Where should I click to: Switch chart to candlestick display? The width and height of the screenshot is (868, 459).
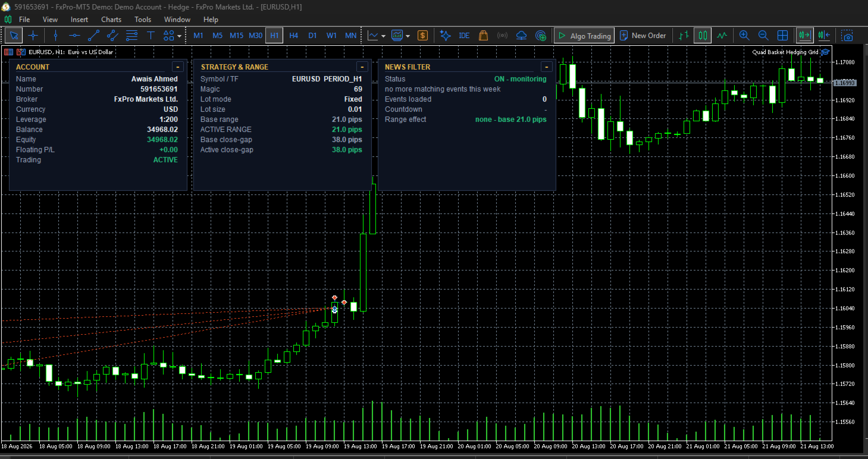pyautogui.click(x=703, y=36)
